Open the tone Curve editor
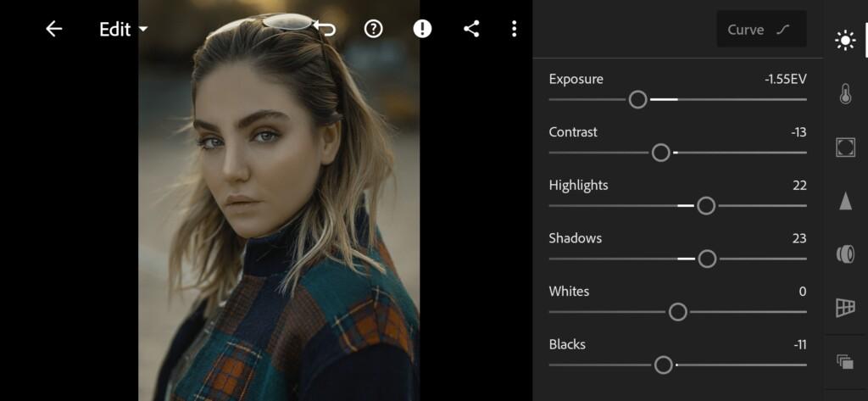This screenshot has width=868, height=401. pos(761,30)
